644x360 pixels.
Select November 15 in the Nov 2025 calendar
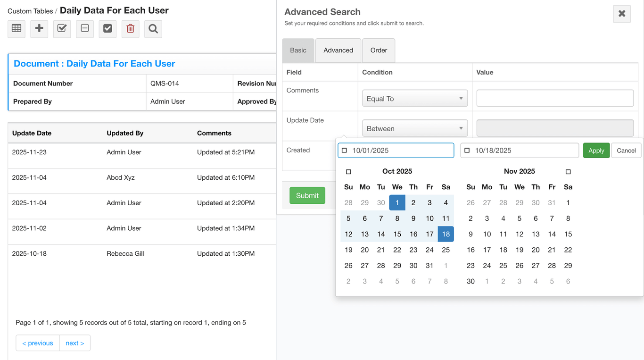[x=568, y=234]
